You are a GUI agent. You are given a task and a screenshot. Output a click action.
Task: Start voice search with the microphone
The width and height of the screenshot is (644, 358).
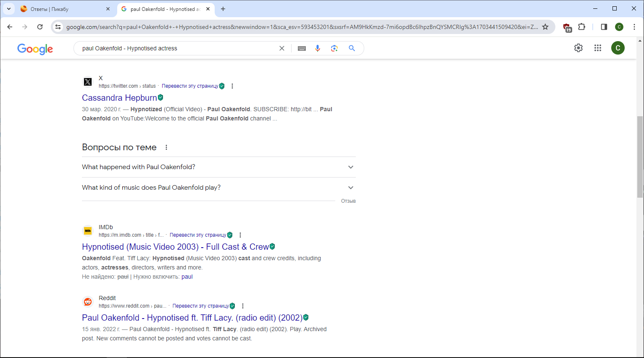[x=318, y=48]
